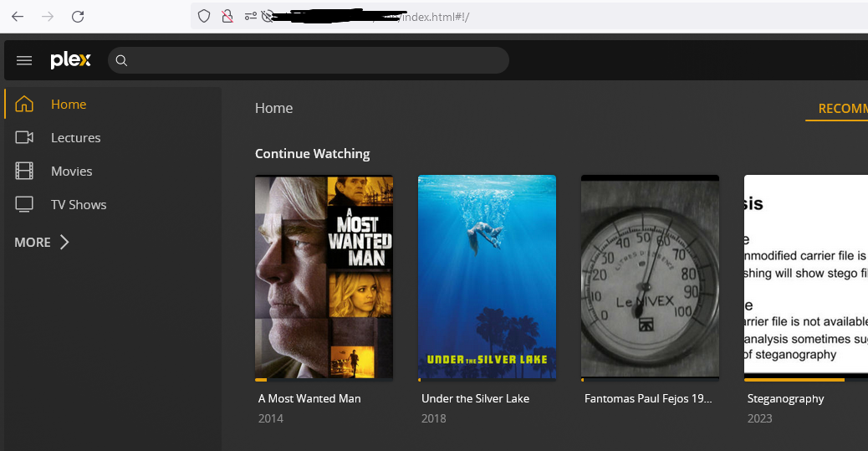This screenshot has width=868, height=451.
Task: Toggle the Plex hamburger menu
Action: (24, 60)
